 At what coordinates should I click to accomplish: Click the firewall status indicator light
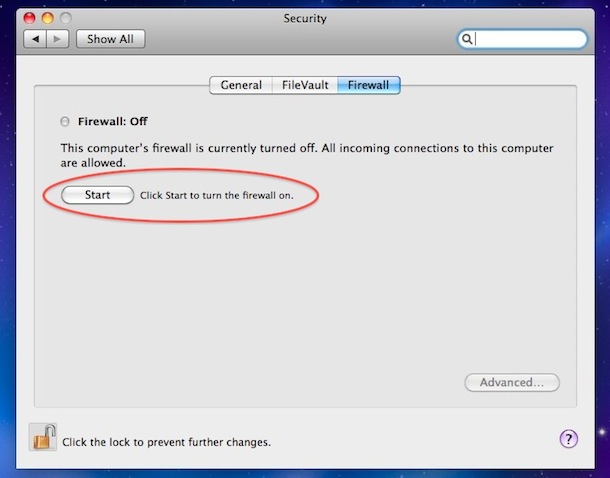coord(65,122)
